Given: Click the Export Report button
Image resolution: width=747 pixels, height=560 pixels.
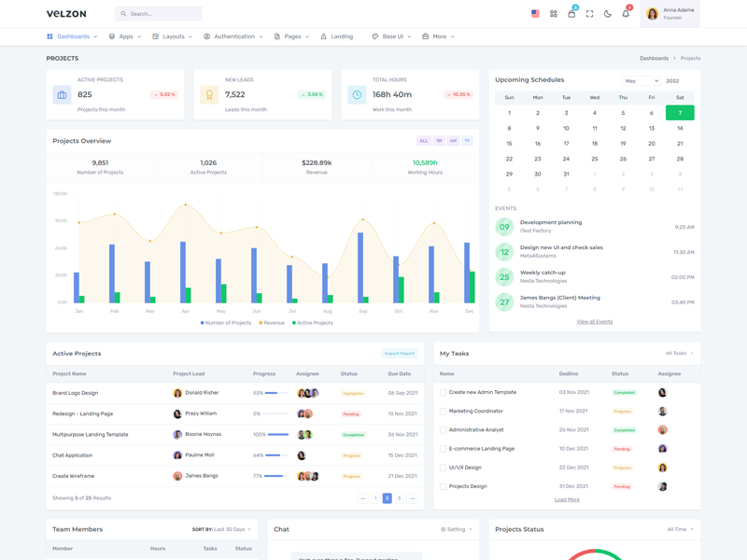Looking at the screenshot, I should 399,354.
